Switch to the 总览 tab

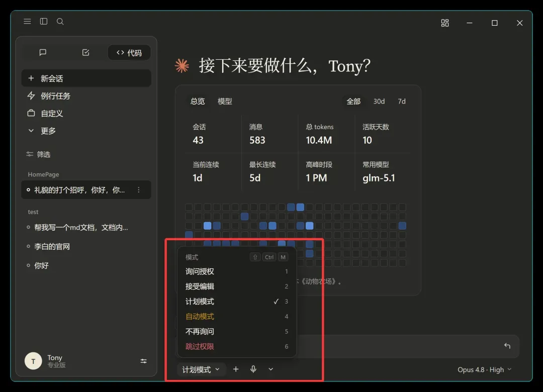pos(198,101)
